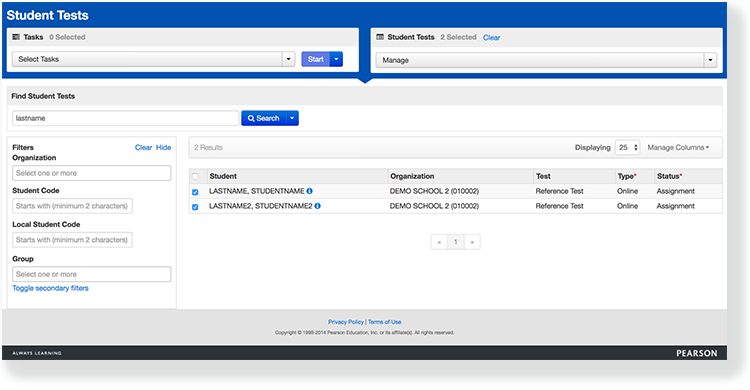Click the Organization filter input field
This screenshot has width=750, height=390.
[91, 173]
